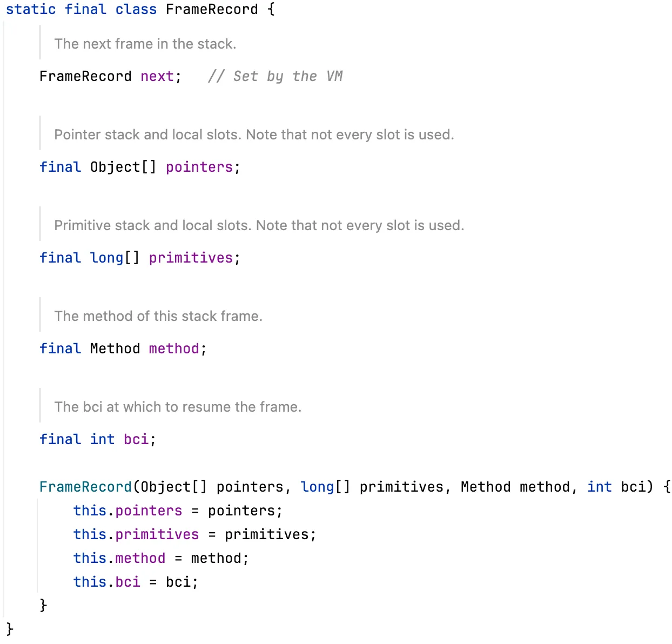
Task: Click 'The method of this stack frame.' doc comment
Action: [x=158, y=316]
